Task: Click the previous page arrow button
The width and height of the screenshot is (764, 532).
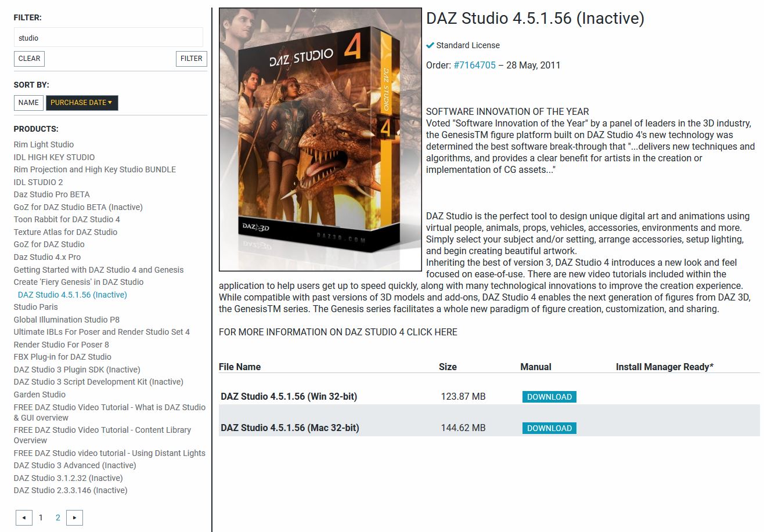Action: coord(24,517)
